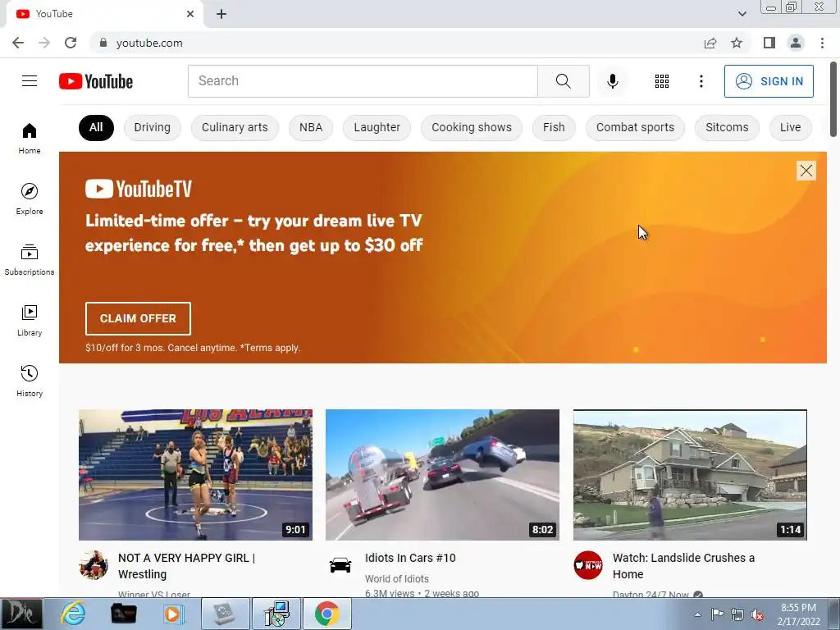The width and height of the screenshot is (840, 630).
Task: Open a new browser tab
Action: click(221, 14)
